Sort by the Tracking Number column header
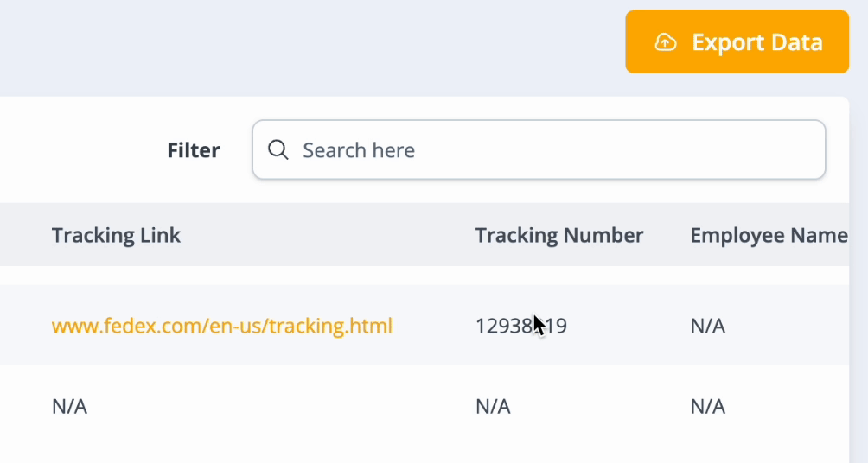This screenshot has height=463, width=868. coord(558,235)
